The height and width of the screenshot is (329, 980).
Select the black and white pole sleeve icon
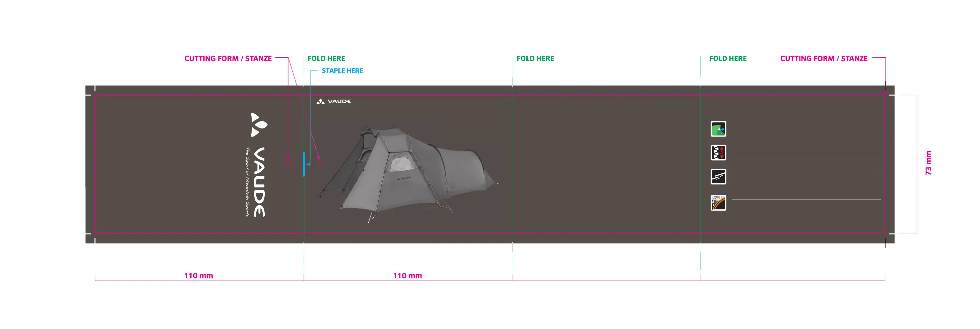click(x=718, y=177)
